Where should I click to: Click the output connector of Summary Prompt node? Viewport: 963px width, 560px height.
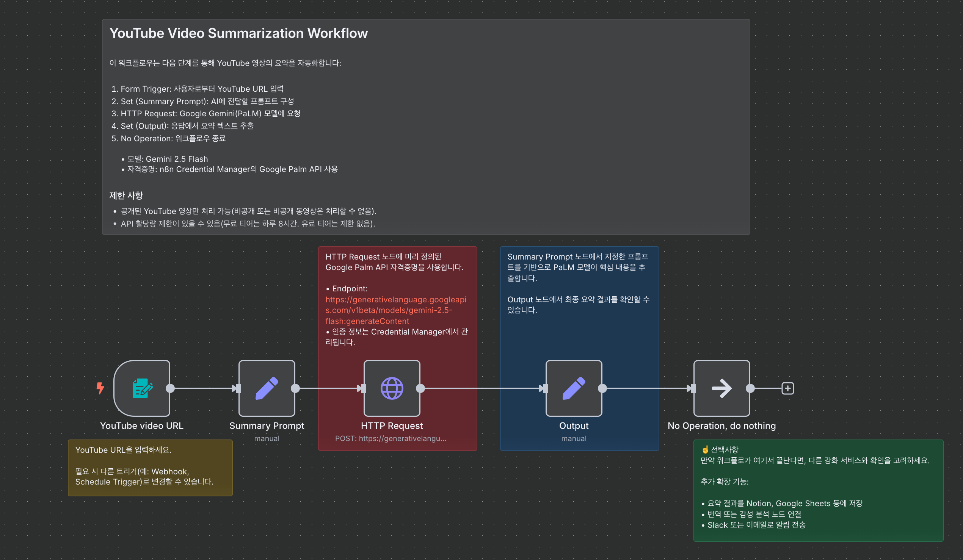point(295,388)
